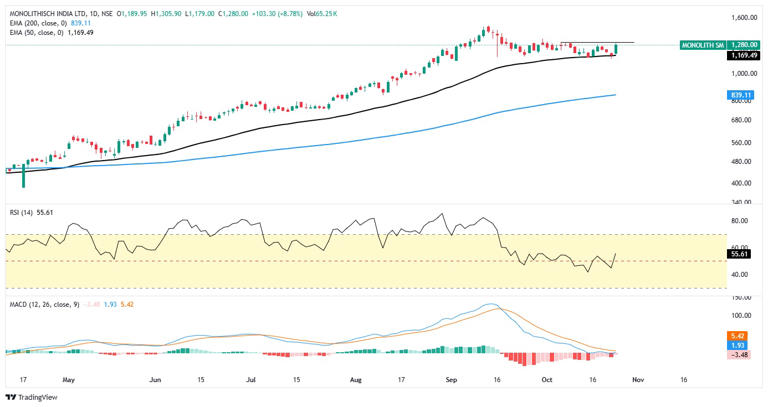Click the pink -3.48 histogram axis label
The height and width of the screenshot is (407, 768).
tap(738, 355)
